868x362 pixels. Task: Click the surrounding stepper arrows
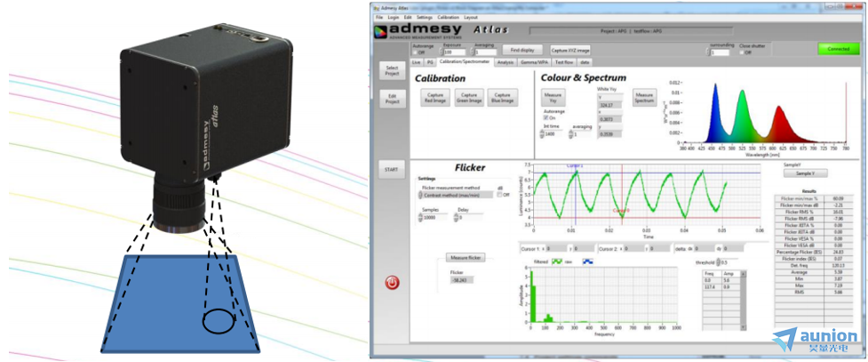click(x=709, y=52)
